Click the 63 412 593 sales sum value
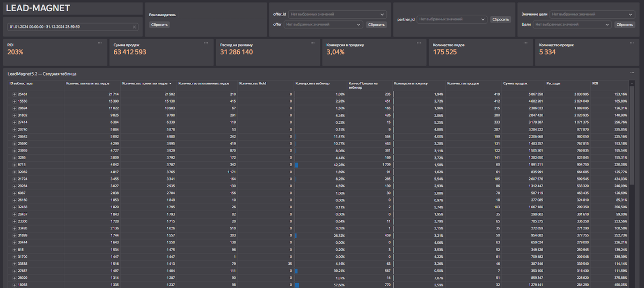This screenshot has height=288, width=644. (x=130, y=52)
